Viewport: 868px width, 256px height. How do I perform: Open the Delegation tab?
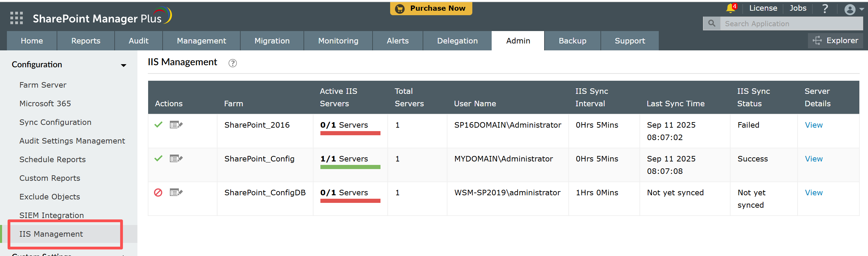click(457, 41)
